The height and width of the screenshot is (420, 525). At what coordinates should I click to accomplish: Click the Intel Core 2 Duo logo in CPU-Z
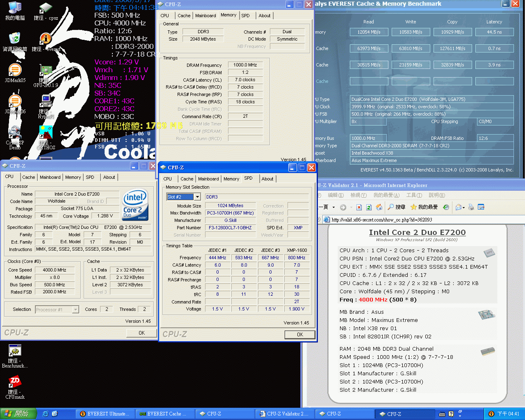pyautogui.click(x=135, y=205)
